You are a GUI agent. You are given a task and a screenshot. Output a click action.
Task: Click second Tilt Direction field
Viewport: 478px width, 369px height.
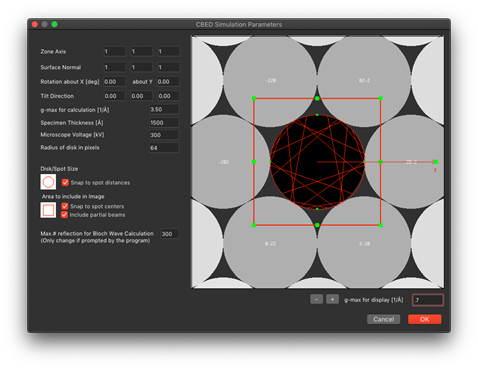(x=142, y=96)
